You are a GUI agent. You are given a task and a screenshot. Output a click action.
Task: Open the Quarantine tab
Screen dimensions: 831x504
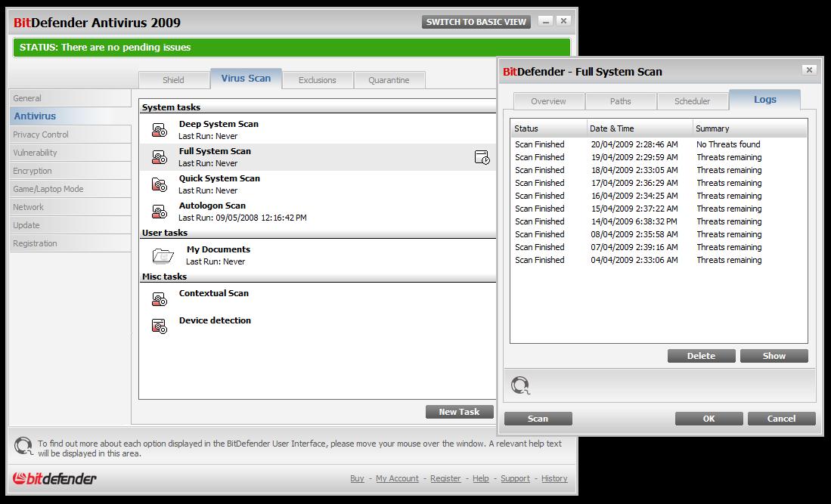click(x=389, y=80)
